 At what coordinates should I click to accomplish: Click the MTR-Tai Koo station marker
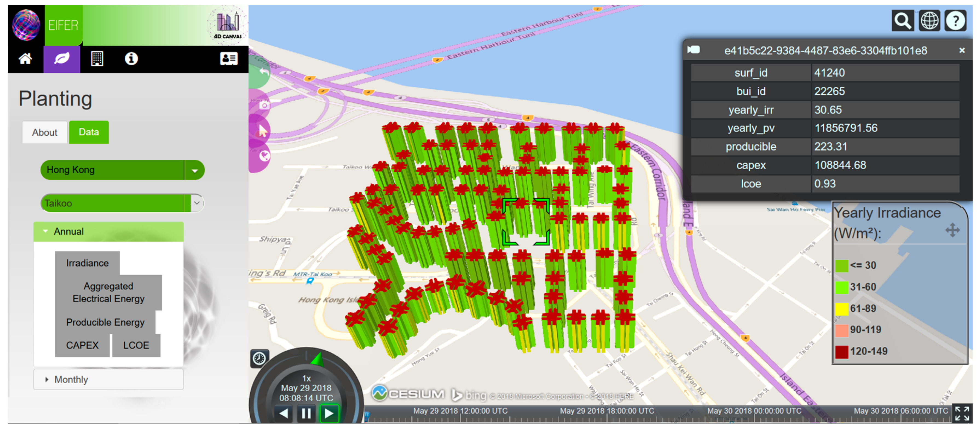(x=310, y=281)
